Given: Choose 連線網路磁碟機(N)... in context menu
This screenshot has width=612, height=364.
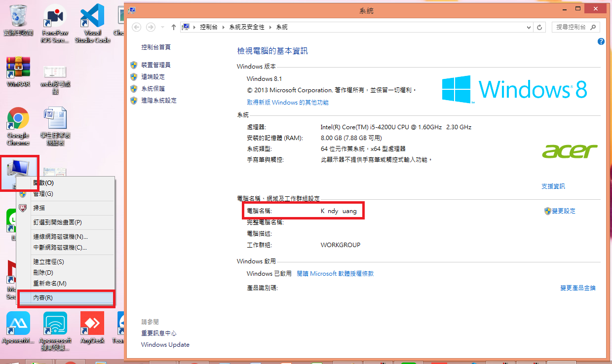Looking at the screenshot, I should 66,237.
